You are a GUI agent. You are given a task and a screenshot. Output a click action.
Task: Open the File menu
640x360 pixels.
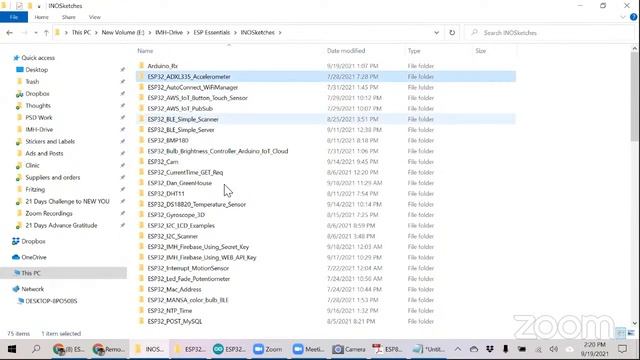pos(14,17)
